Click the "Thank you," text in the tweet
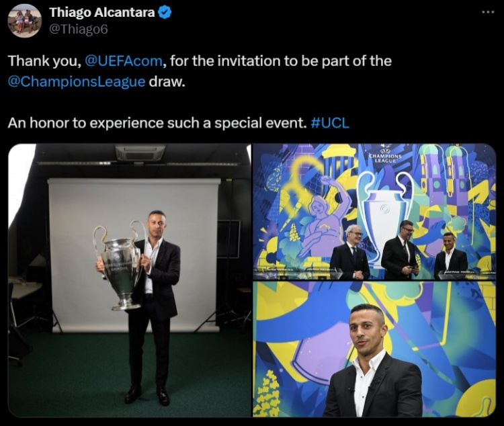504x426 pixels. (x=44, y=60)
